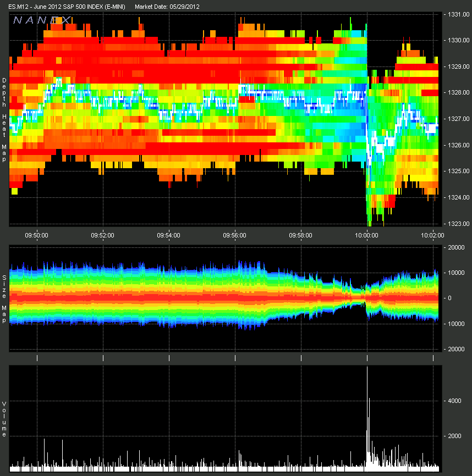Click the upper 10000 Size Map axis label

(456, 273)
